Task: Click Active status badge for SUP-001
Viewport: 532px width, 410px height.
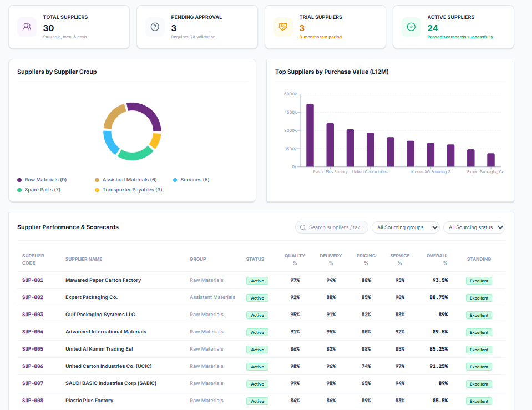Action: [257, 281]
